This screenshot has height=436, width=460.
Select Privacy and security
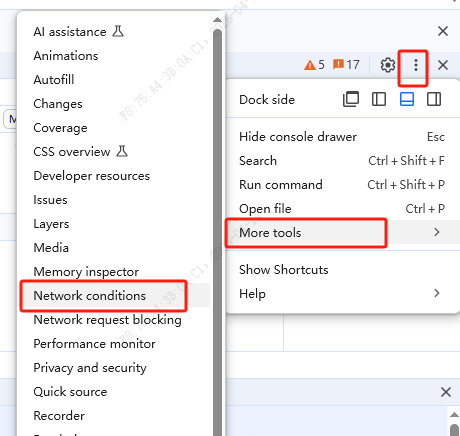pyautogui.click(x=114, y=368)
